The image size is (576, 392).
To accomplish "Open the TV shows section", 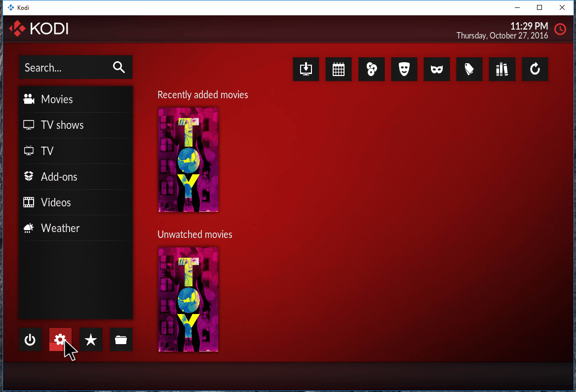I will click(x=76, y=125).
